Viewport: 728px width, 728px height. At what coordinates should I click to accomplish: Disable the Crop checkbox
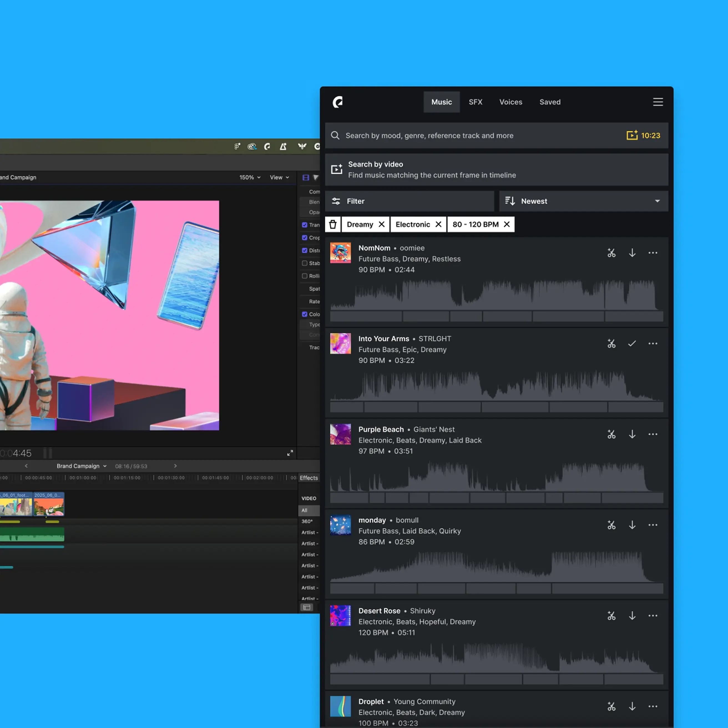[304, 238]
